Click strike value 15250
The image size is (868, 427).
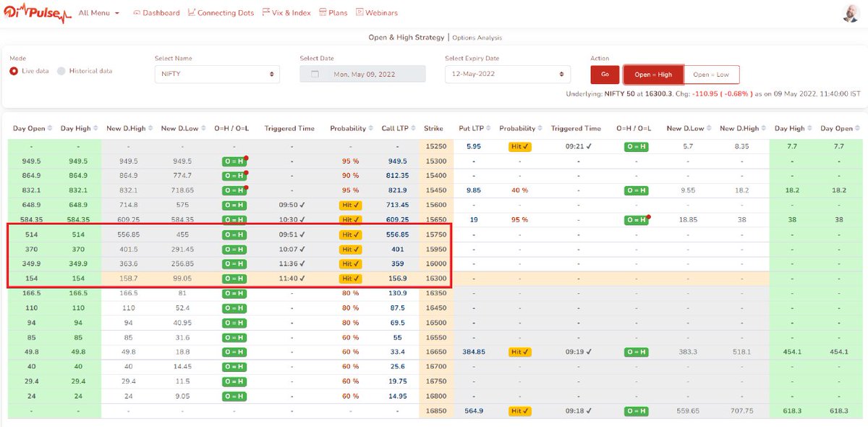point(435,145)
